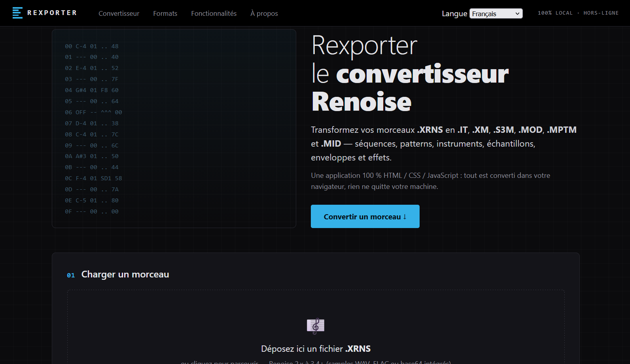Viewport: 630px width, 364px height.
Task: Open the Convertisseur nav link
Action: coord(119,13)
